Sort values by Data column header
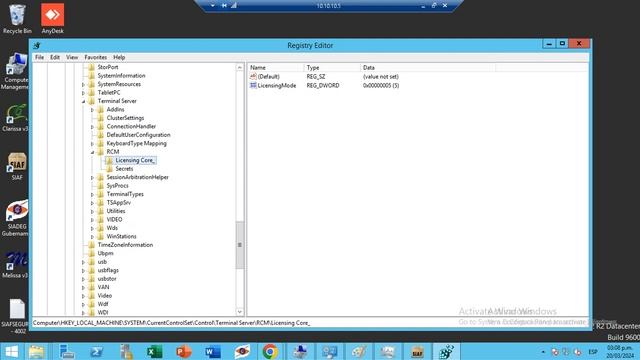 [x=428, y=68]
